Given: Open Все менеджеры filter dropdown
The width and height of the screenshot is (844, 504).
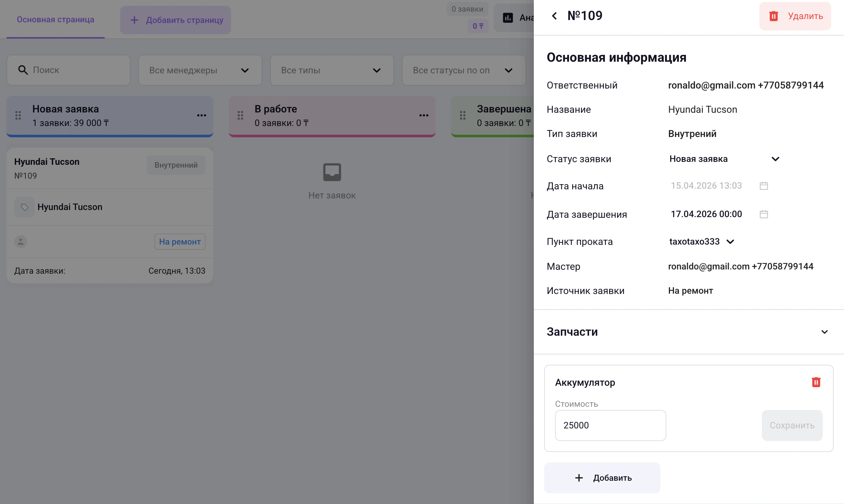Looking at the screenshot, I should pos(200,70).
